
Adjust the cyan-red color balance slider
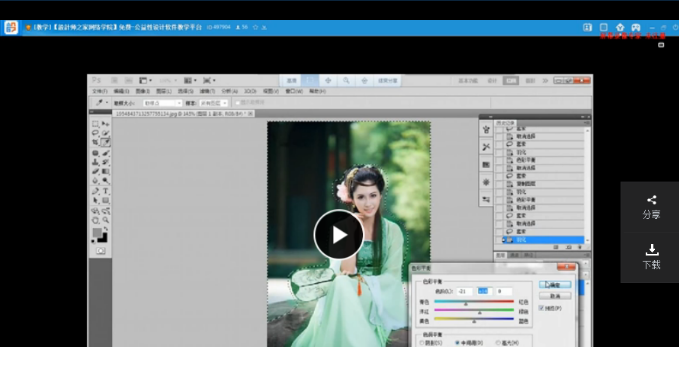(466, 304)
